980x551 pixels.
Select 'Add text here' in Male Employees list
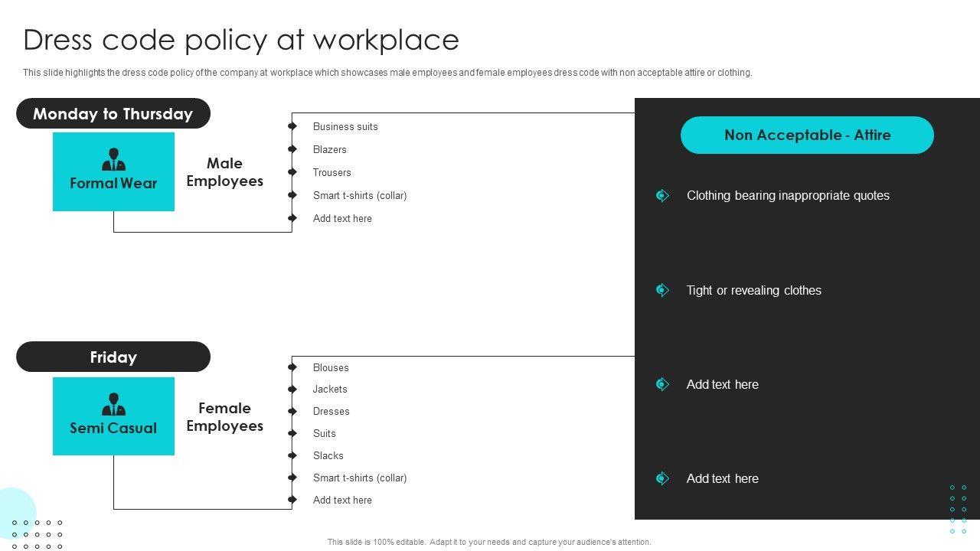(x=342, y=218)
